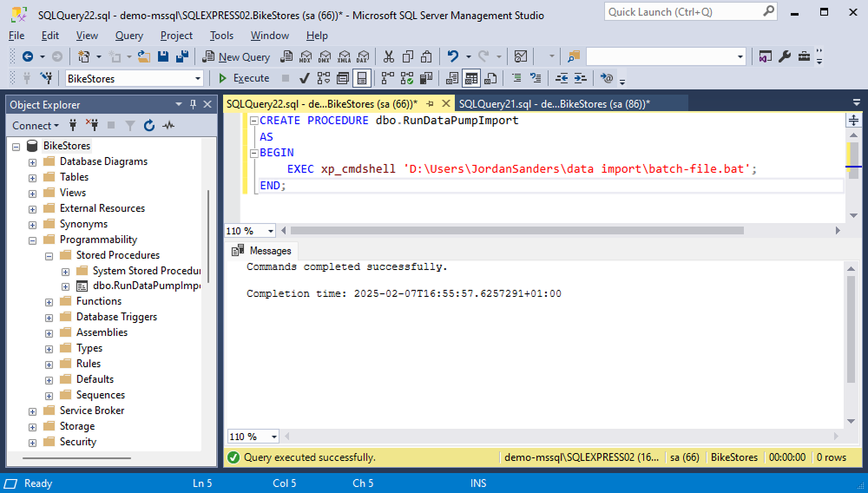Toggle Include Actual Execution Plan
Screen dimensions: 868x493
(387, 79)
